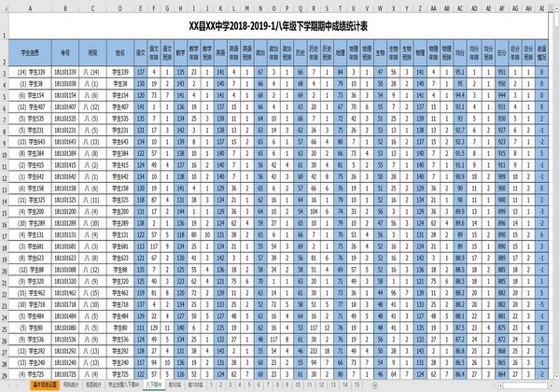Click the 姓名 header cell

[x=120, y=53]
